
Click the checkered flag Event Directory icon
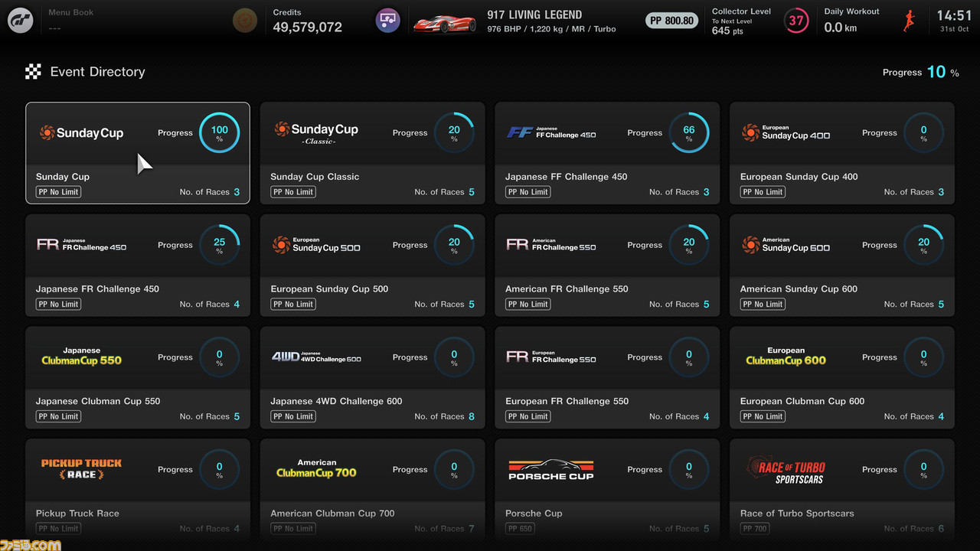[x=33, y=72]
